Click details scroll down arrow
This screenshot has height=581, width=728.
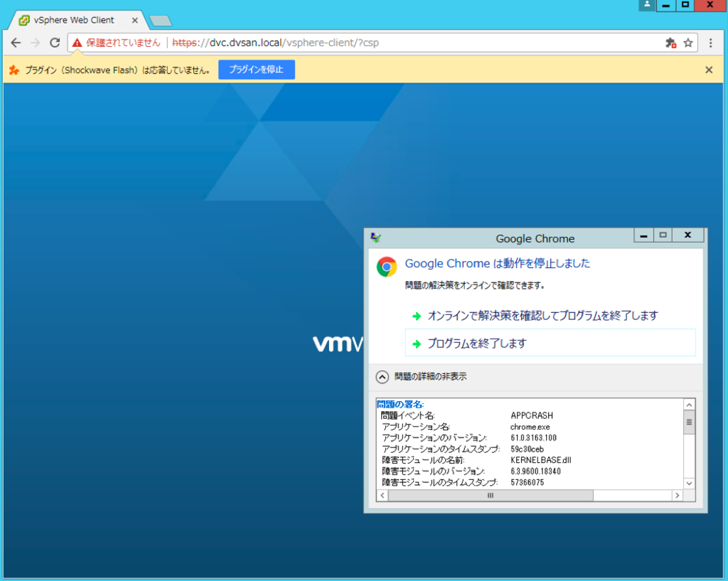point(690,484)
